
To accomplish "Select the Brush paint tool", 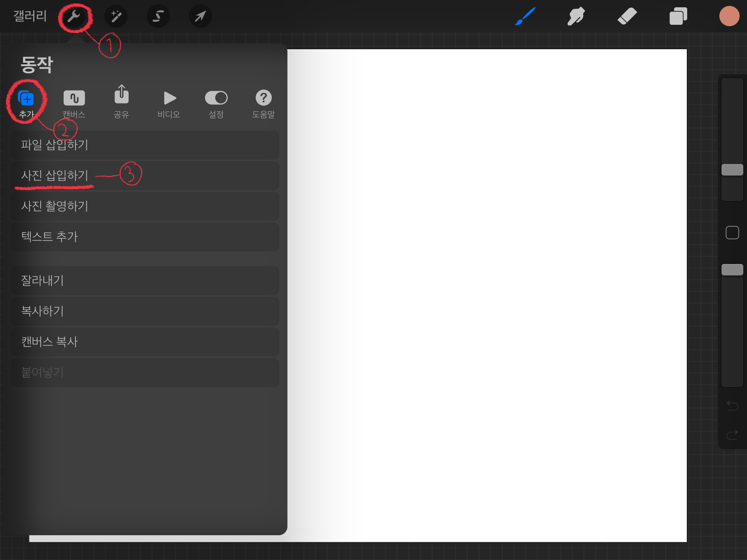I will (x=525, y=16).
